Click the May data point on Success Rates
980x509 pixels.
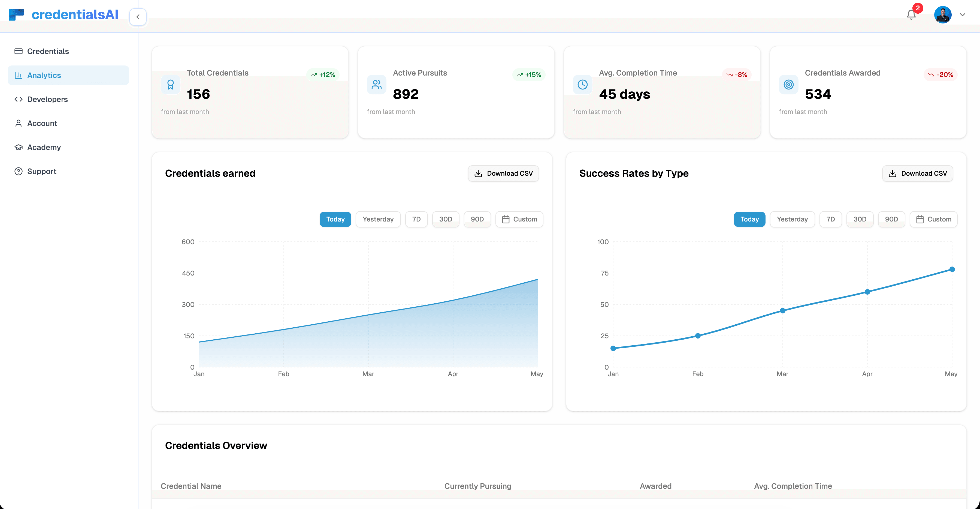[952, 269]
